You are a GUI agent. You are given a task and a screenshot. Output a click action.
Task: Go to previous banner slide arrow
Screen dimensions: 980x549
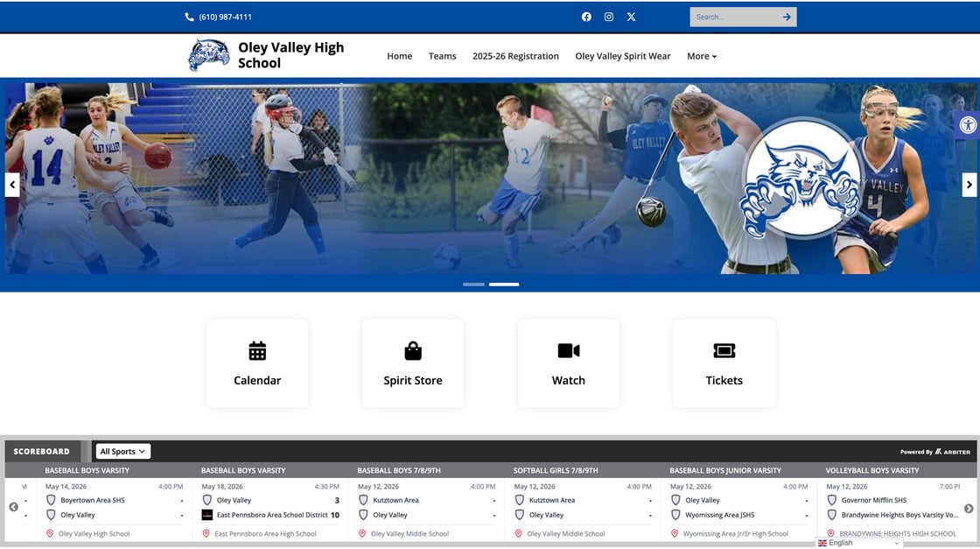tap(12, 185)
